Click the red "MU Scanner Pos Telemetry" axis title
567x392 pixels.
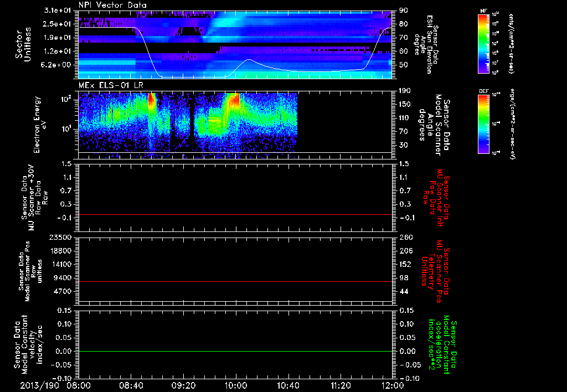pos(435,271)
